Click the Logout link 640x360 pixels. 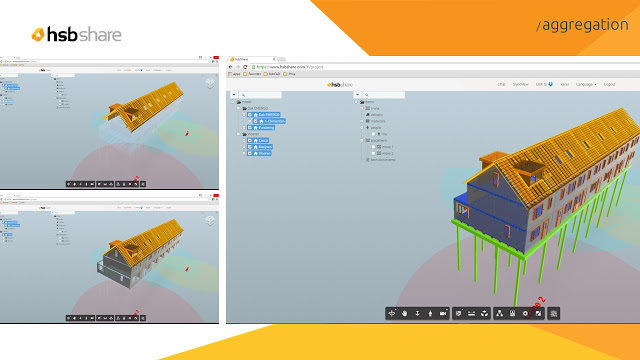(609, 84)
